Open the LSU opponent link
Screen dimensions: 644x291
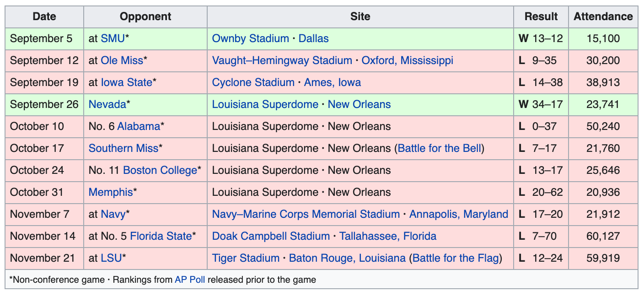(111, 258)
